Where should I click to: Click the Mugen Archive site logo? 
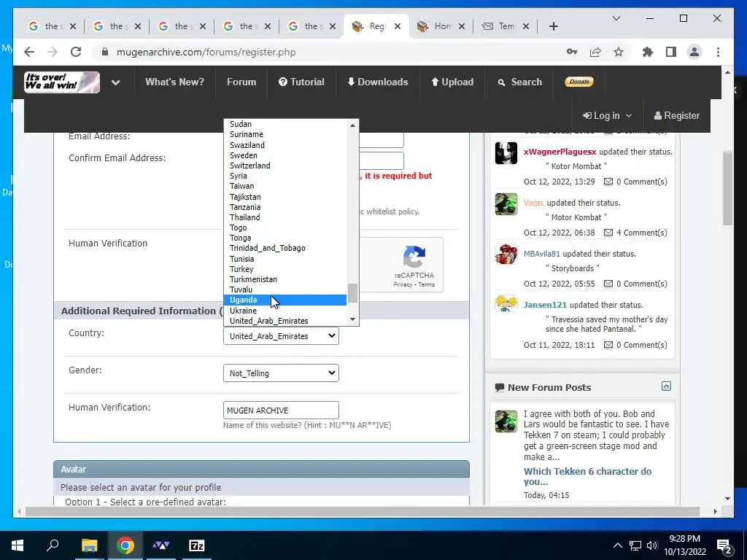click(x=62, y=82)
